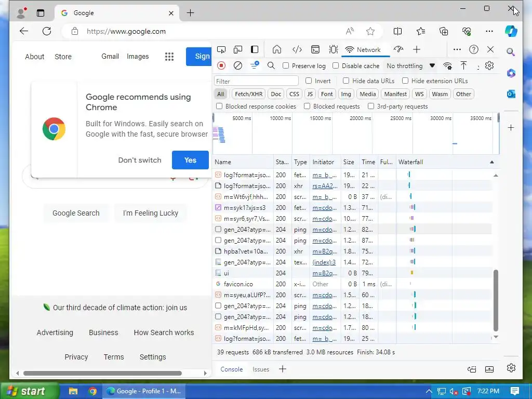Click the Inspect element tool icon
The image size is (532, 399).
tap(221, 49)
